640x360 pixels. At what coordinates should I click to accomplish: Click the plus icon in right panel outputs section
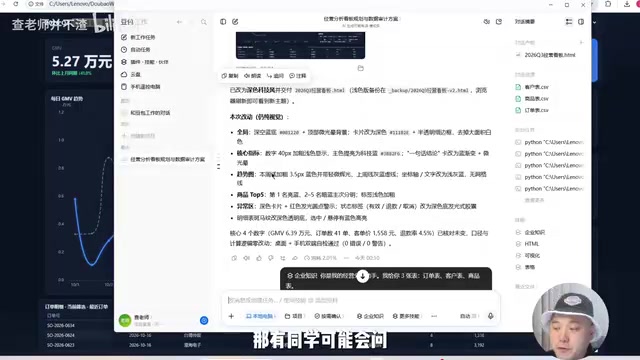coord(581,42)
